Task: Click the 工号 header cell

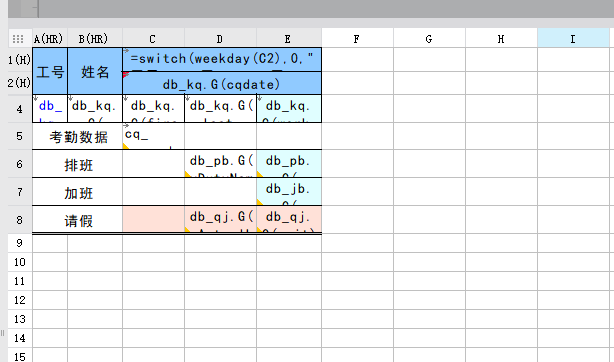Action: 50,71
